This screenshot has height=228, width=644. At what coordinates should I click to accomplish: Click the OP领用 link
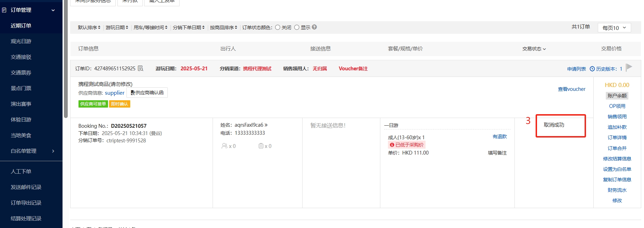[617, 106]
